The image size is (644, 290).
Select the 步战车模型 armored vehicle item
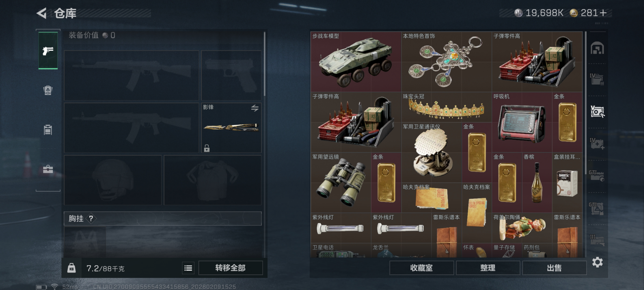pos(356,62)
